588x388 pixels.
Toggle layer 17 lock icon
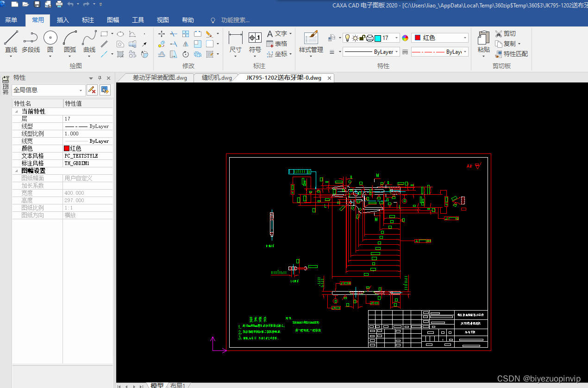coord(363,38)
